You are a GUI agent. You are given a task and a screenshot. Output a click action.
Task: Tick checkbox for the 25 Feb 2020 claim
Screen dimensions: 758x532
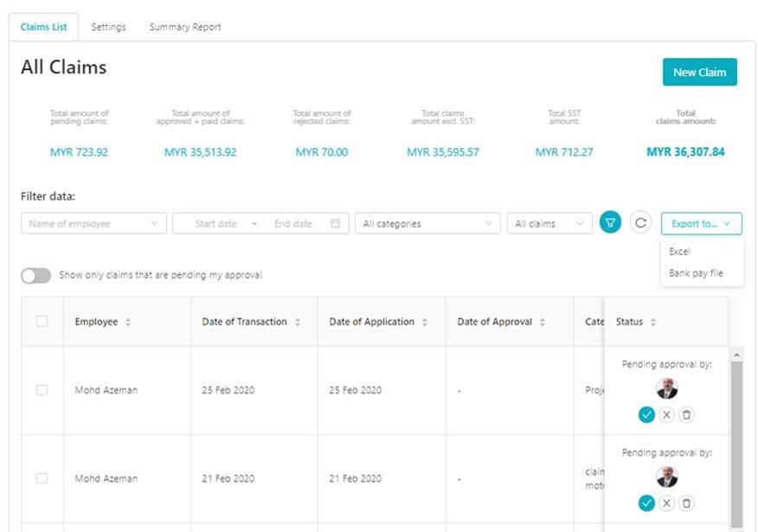pos(42,390)
